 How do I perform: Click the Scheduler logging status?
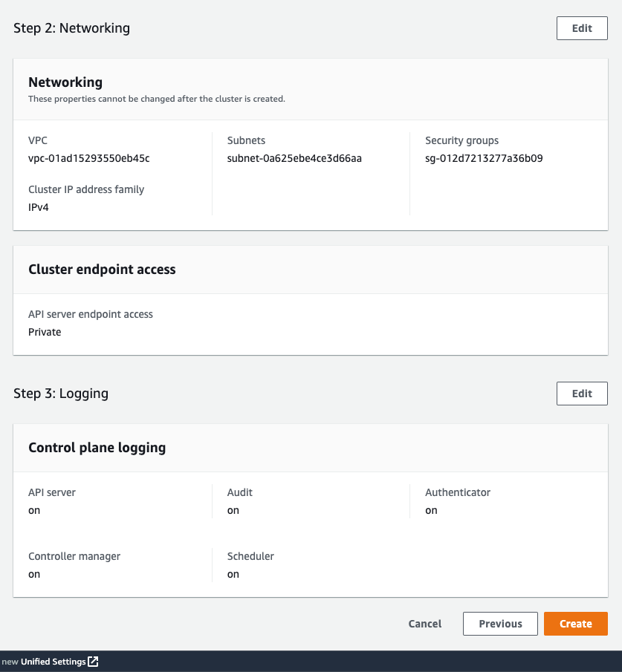click(x=233, y=574)
